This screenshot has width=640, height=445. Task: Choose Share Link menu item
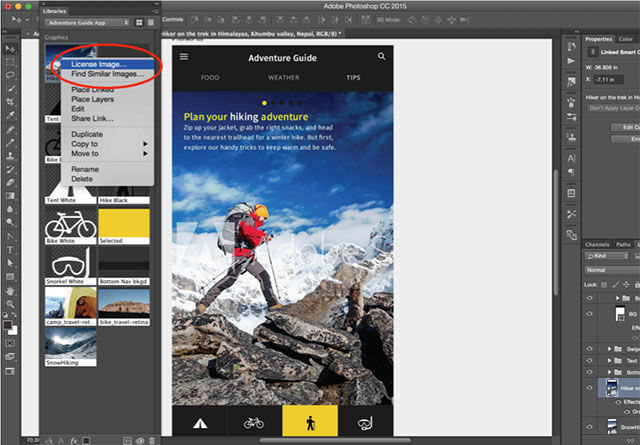tap(107, 118)
